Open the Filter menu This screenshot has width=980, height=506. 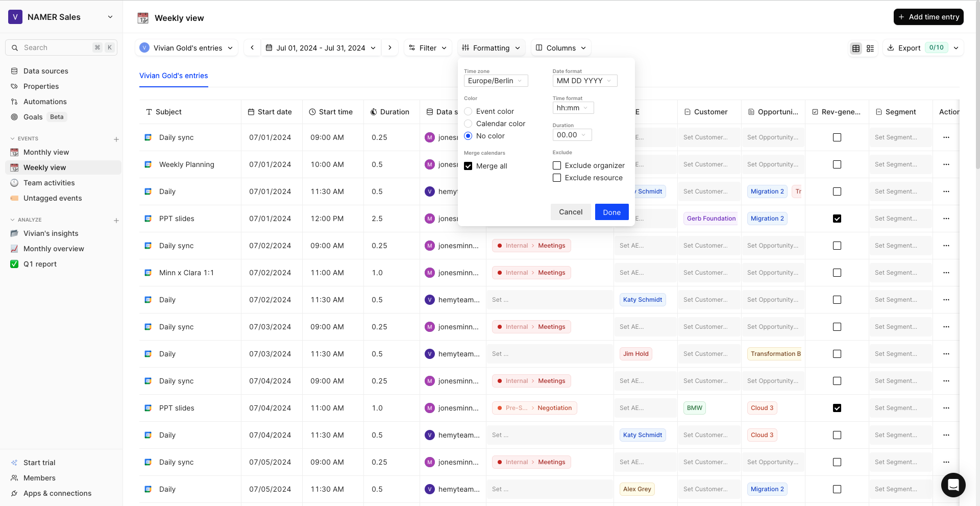coord(428,47)
